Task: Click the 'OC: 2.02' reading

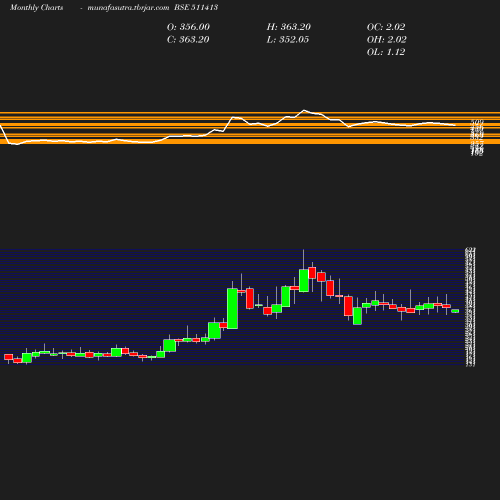Action: [386, 27]
